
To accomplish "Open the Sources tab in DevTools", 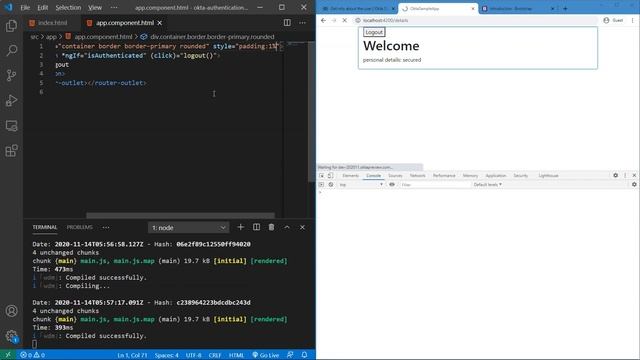I will 395,176.
